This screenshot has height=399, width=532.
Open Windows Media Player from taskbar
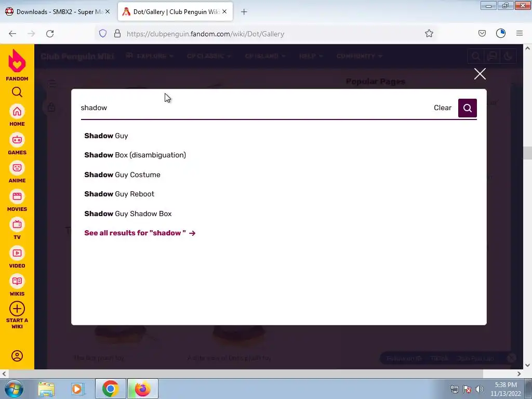click(78, 389)
